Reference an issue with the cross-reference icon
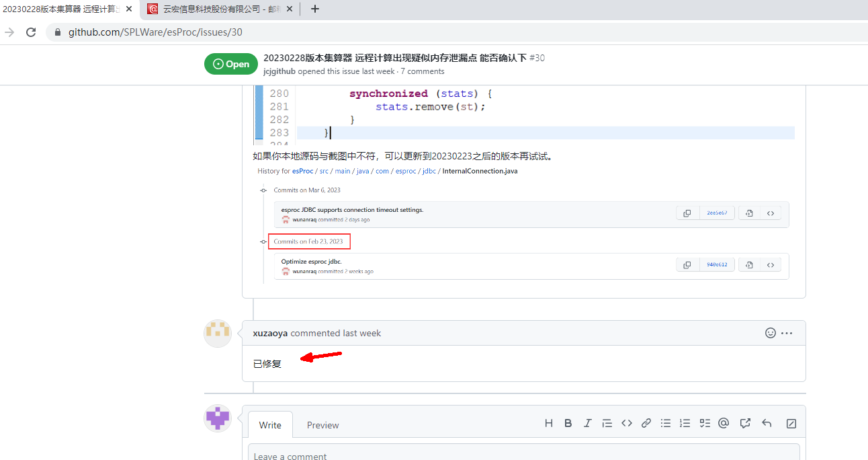This screenshot has height=460, width=868. [745, 423]
